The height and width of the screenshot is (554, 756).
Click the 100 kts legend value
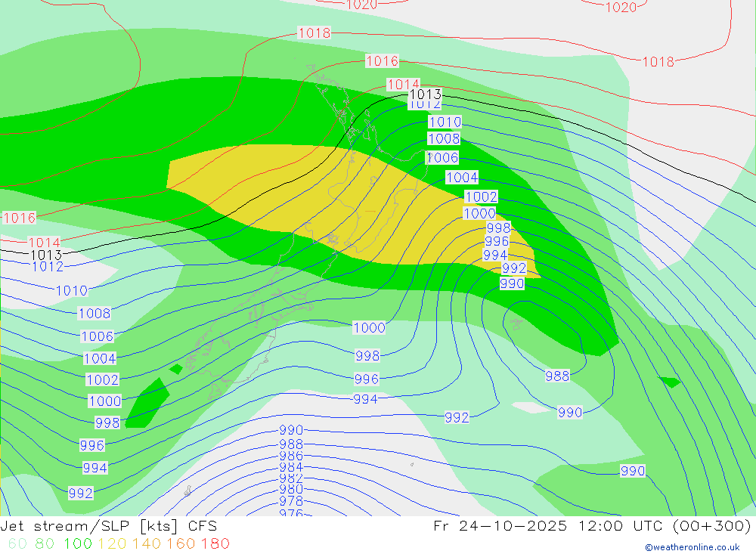coord(78,543)
